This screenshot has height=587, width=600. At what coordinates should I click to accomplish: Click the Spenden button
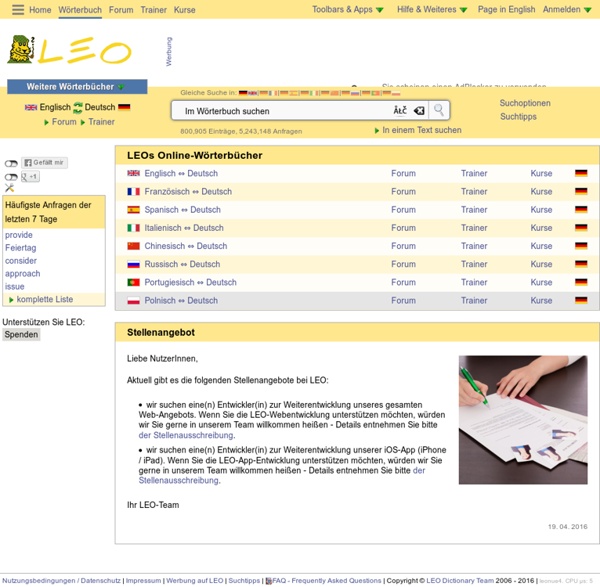pyautogui.click(x=21, y=334)
